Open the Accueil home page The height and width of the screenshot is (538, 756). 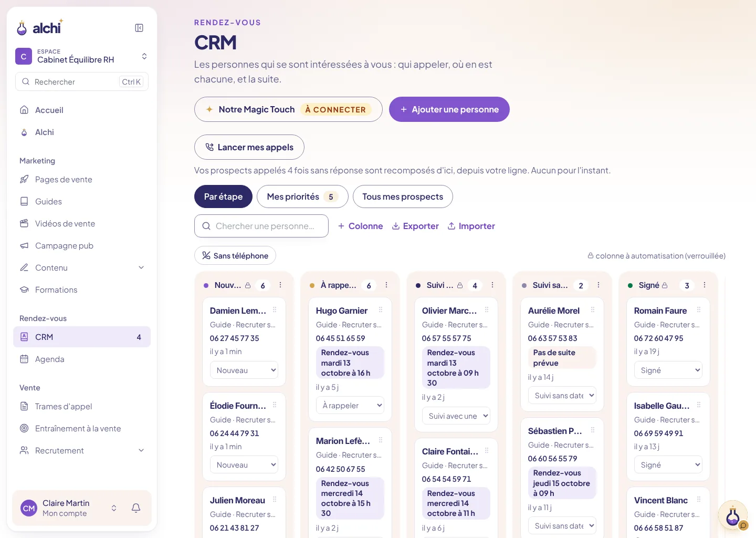[82, 110]
